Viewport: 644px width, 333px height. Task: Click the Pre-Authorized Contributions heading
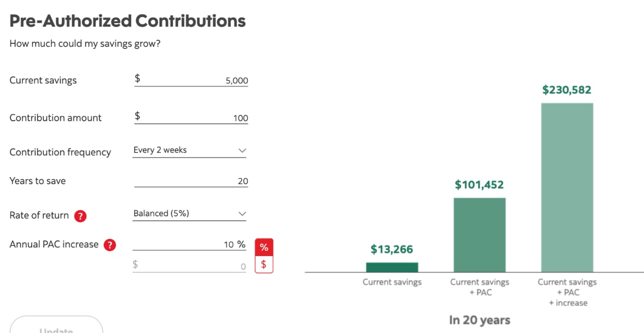pyautogui.click(x=127, y=21)
